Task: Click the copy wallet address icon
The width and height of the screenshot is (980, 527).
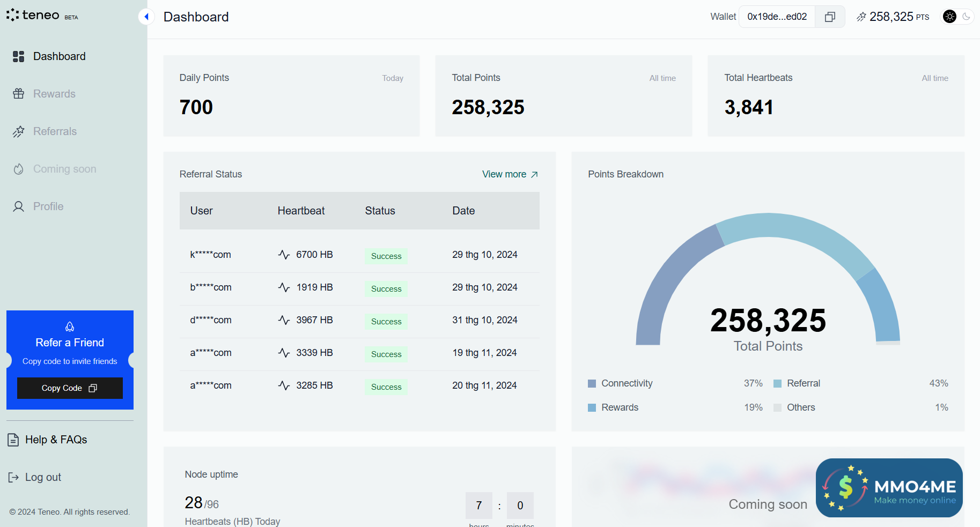Action: (829, 17)
